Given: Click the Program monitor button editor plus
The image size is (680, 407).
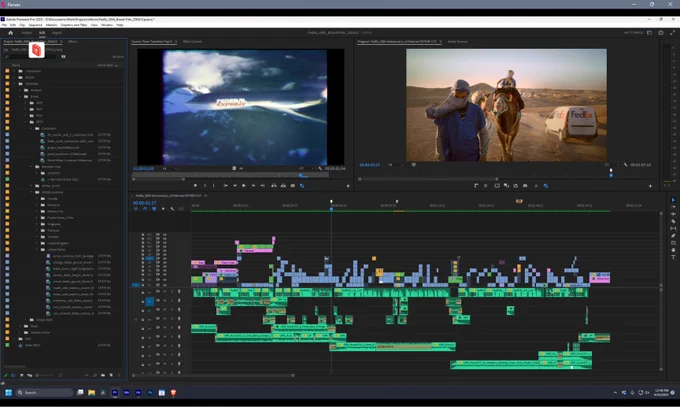Looking at the screenshot, I should 650,186.
